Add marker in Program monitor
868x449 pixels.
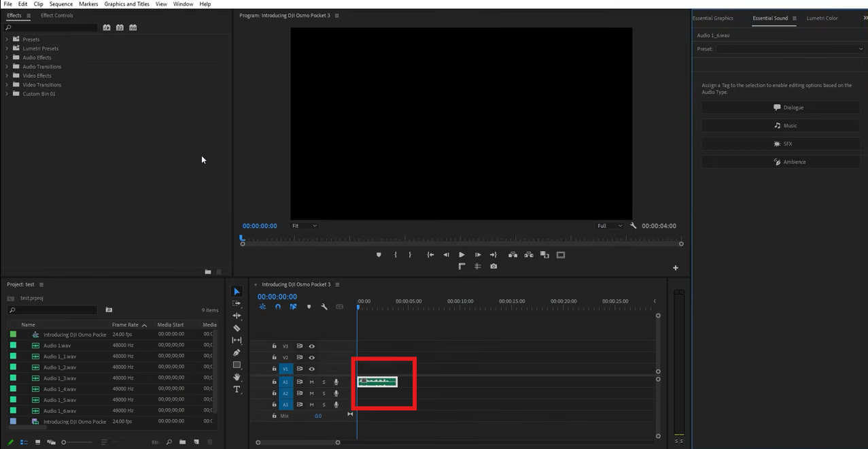(x=379, y=255)
